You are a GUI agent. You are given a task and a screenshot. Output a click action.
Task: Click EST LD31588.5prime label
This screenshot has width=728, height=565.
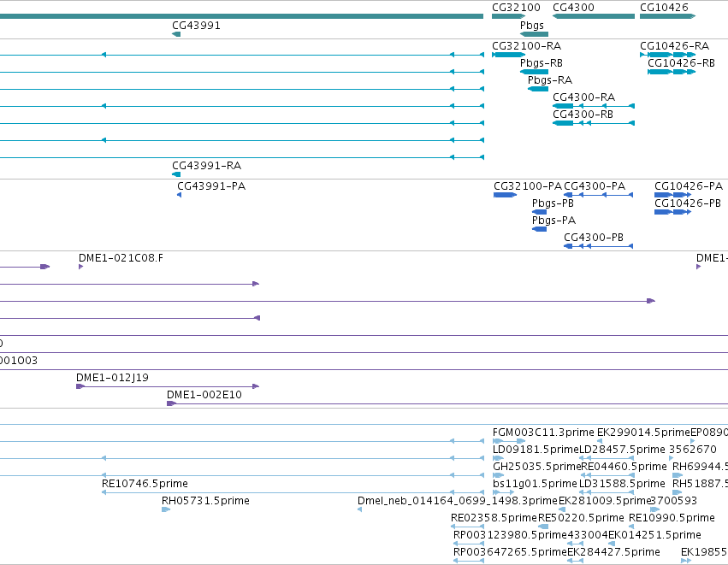click(x=622, y=484)
